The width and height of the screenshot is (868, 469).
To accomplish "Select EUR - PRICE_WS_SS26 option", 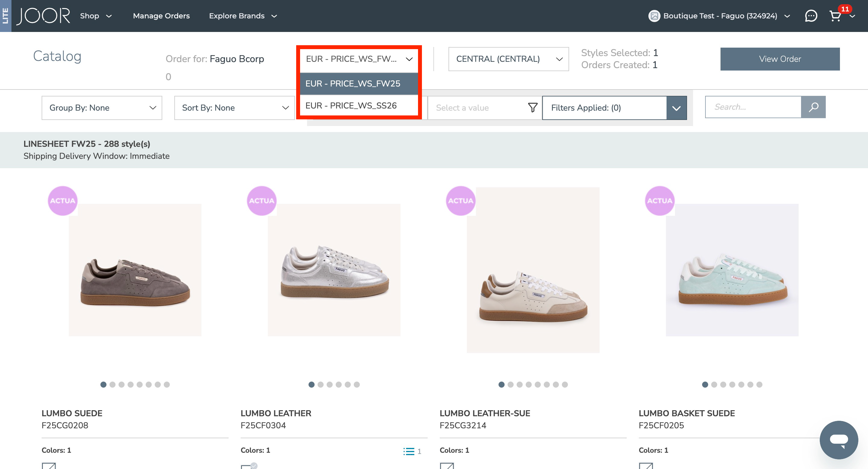I will click(359, 106).
